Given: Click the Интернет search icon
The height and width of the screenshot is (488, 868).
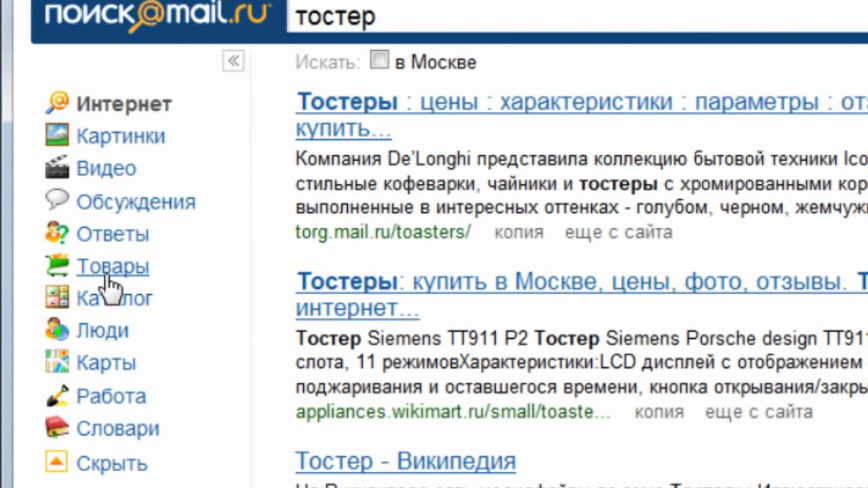Looking at the screenshot, I should pyautogui.click(x=57, y=103).
